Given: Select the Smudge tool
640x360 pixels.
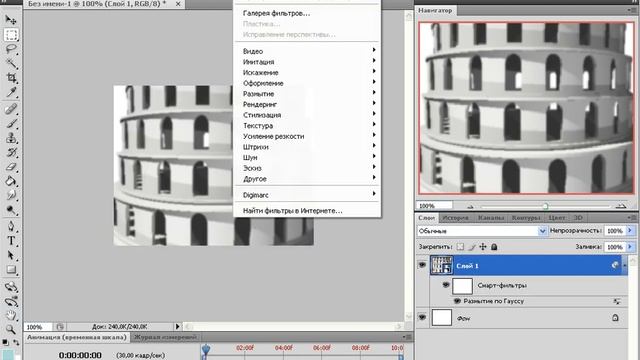Looking at the screenshot, I should tap(11, 196).
